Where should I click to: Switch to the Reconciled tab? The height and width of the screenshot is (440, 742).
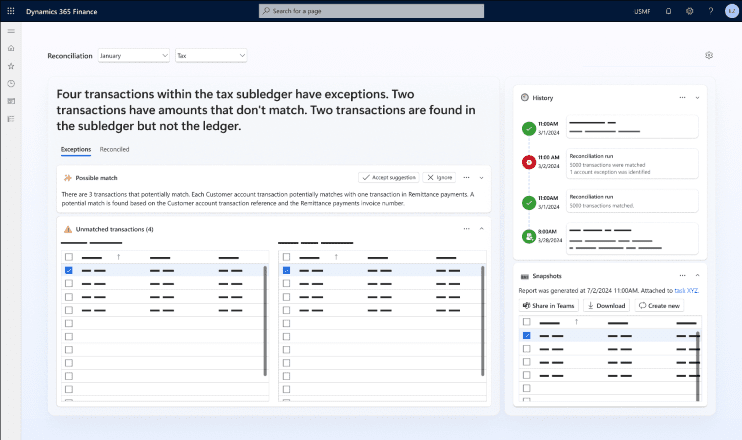pos(114,149)
